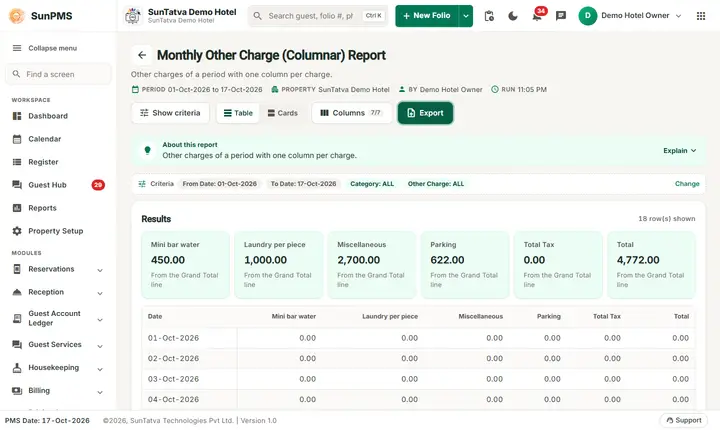
Task: Open notifications bell with 34 badge
Action: click(x=537, y=16)
